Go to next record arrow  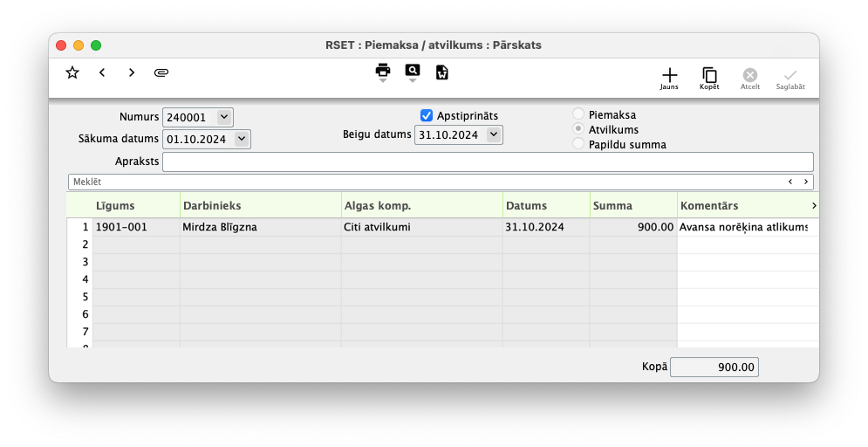(x=131, y=72)
